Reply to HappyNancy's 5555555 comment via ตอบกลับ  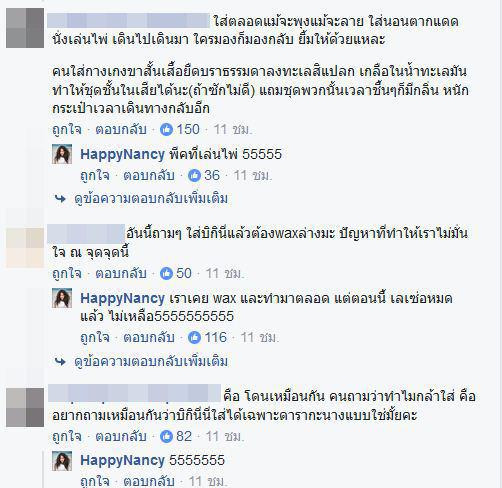(149, 481)
